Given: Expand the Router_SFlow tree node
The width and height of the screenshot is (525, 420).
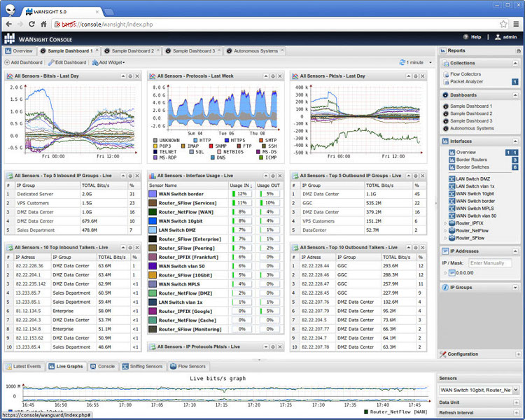Looking at the screenshot, I should (445, 238).
